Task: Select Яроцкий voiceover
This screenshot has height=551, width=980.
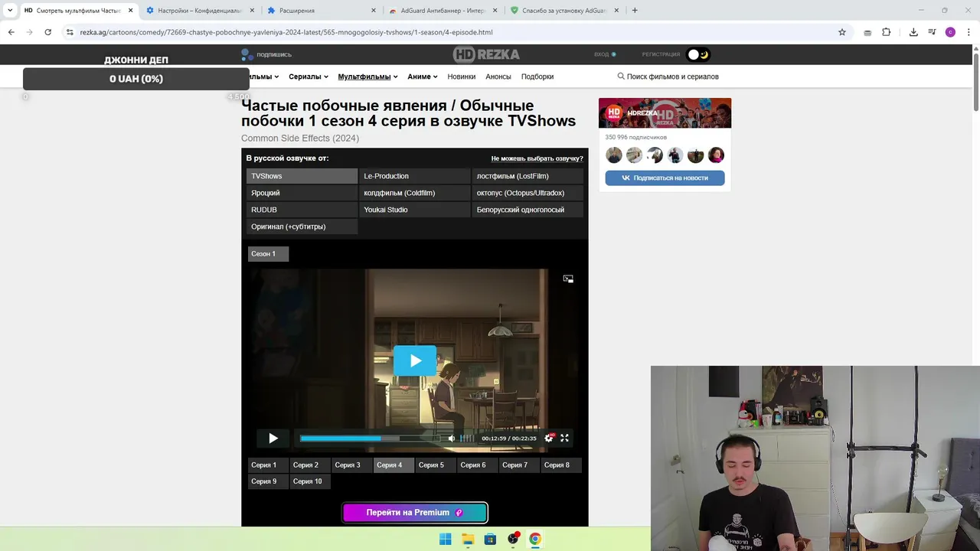Action: 302,193
